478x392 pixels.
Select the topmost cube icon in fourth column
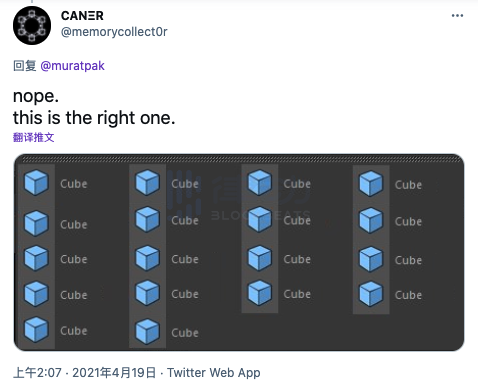point(371,183)
